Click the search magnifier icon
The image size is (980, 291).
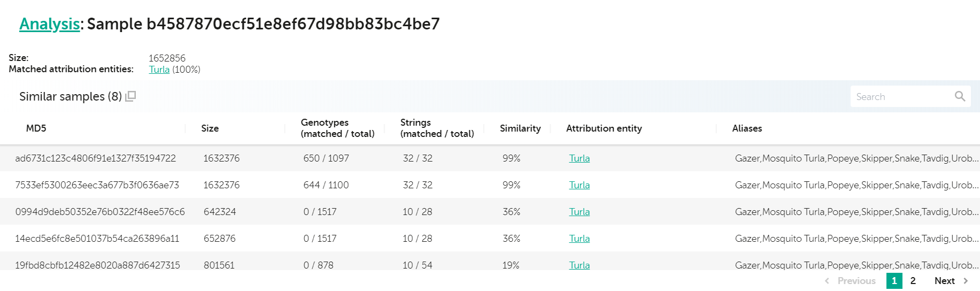tap(960, 96)
